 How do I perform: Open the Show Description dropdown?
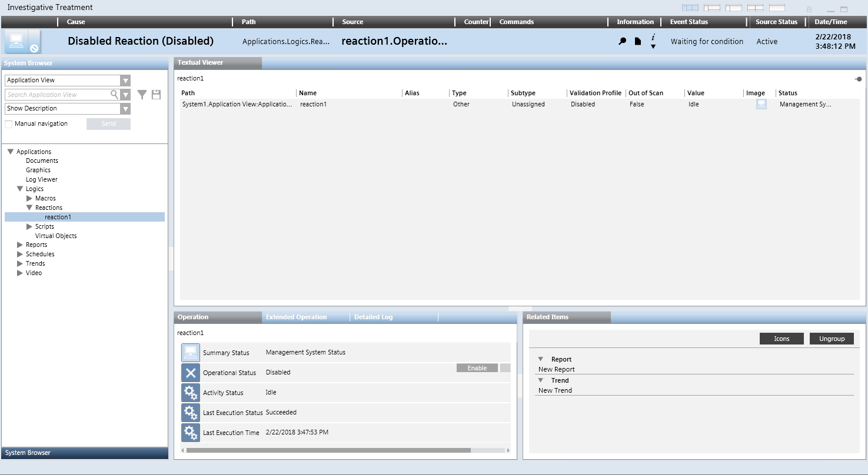[125, 109]
